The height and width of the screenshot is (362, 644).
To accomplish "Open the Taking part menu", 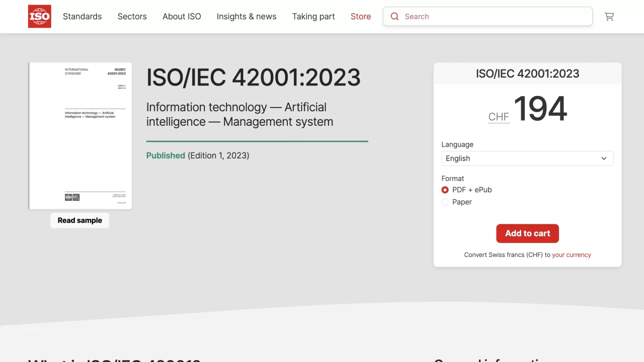I will point(313,17).
